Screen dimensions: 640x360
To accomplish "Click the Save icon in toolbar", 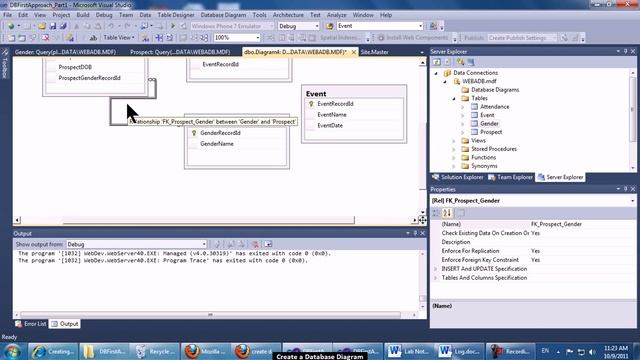I will point(53,26).
